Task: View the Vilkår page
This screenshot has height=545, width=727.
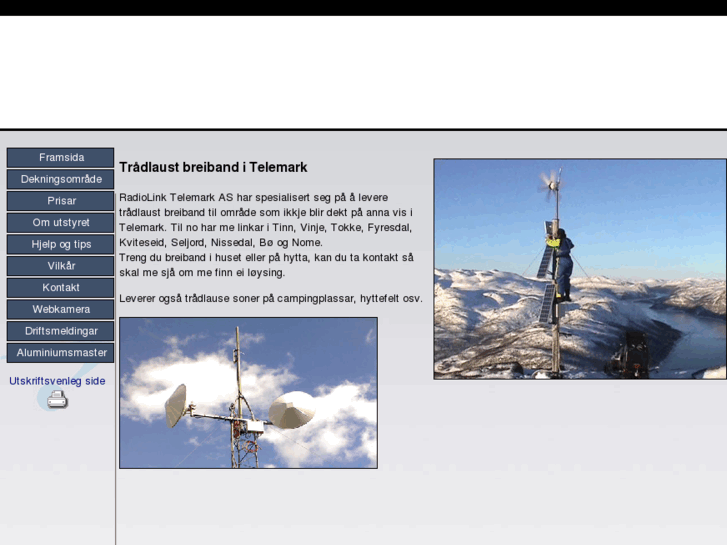Action: (60, 266)
